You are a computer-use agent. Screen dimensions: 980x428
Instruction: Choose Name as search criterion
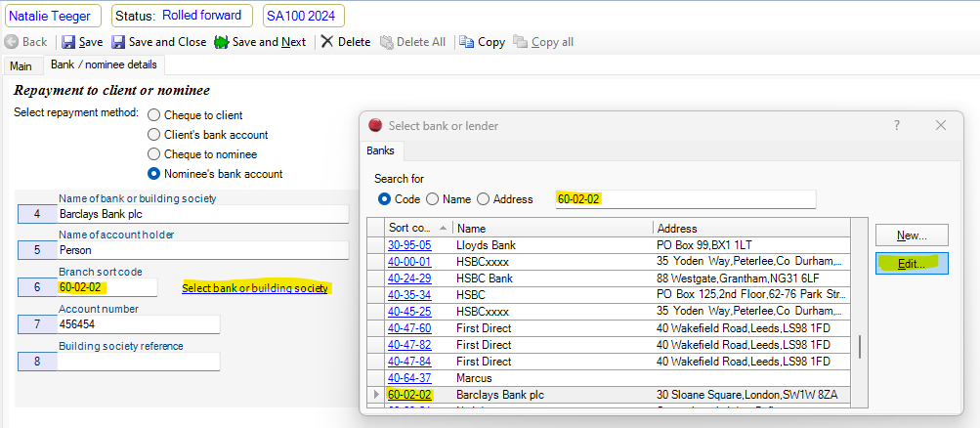tap(433, 199)
